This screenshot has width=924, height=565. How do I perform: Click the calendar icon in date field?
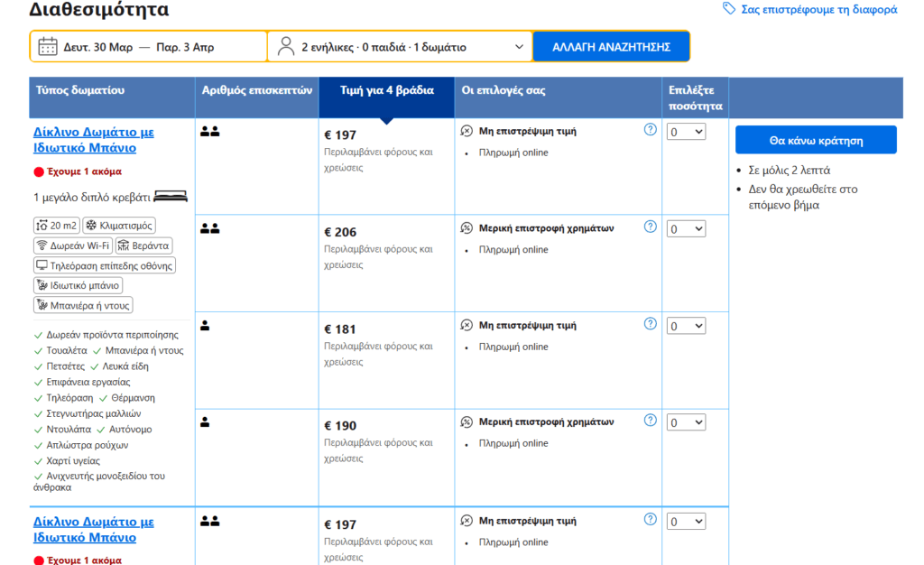coord(48,46)
